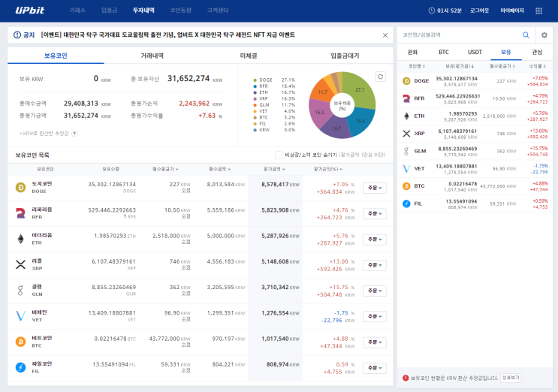Open 고객센터 in top navigation
The image size is (558, 392).
[218, 11]
